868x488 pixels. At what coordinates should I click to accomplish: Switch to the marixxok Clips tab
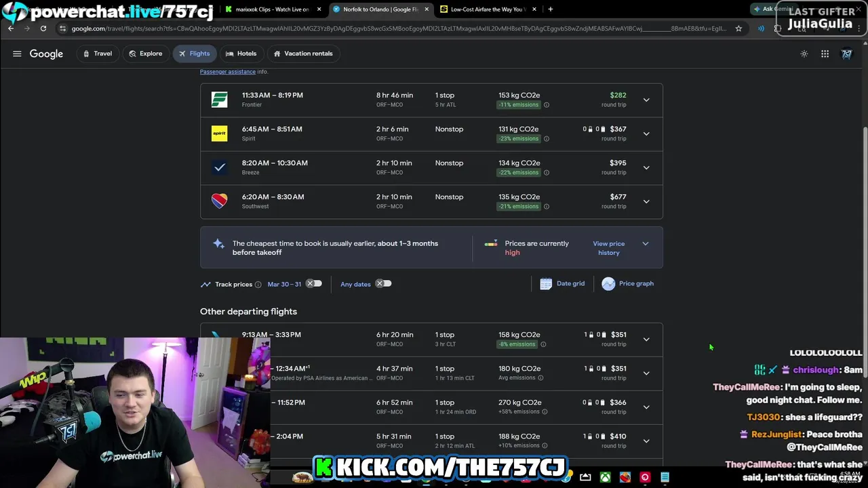pos(271,9)
